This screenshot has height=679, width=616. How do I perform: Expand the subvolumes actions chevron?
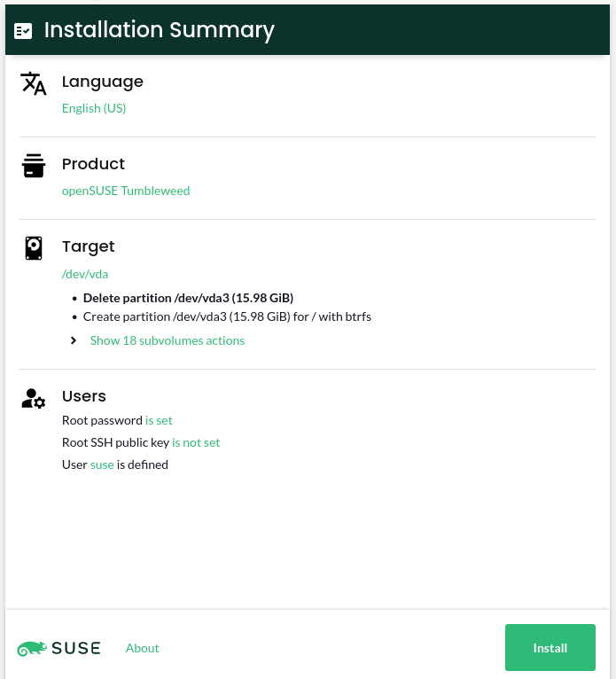pyautogui.click(x=74, y=340)
